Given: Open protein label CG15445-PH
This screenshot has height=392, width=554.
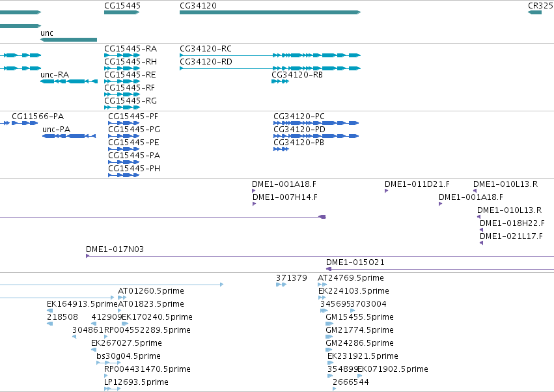Looking at the screenshot, I should click(134, 169).
